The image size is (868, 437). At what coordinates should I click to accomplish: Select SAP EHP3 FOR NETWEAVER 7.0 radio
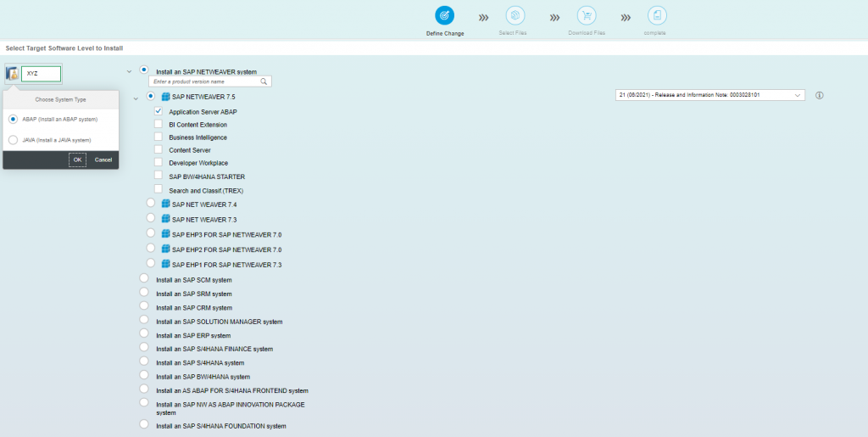pos(151,233)
